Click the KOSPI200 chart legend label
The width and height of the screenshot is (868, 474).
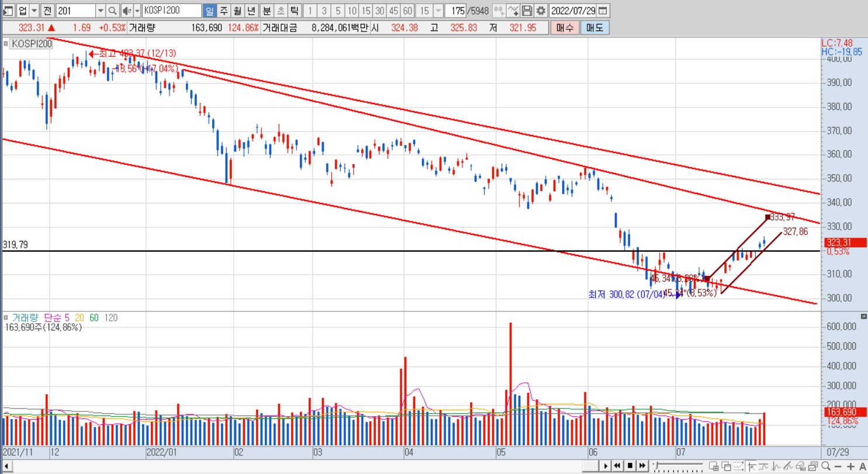point(32,43)
